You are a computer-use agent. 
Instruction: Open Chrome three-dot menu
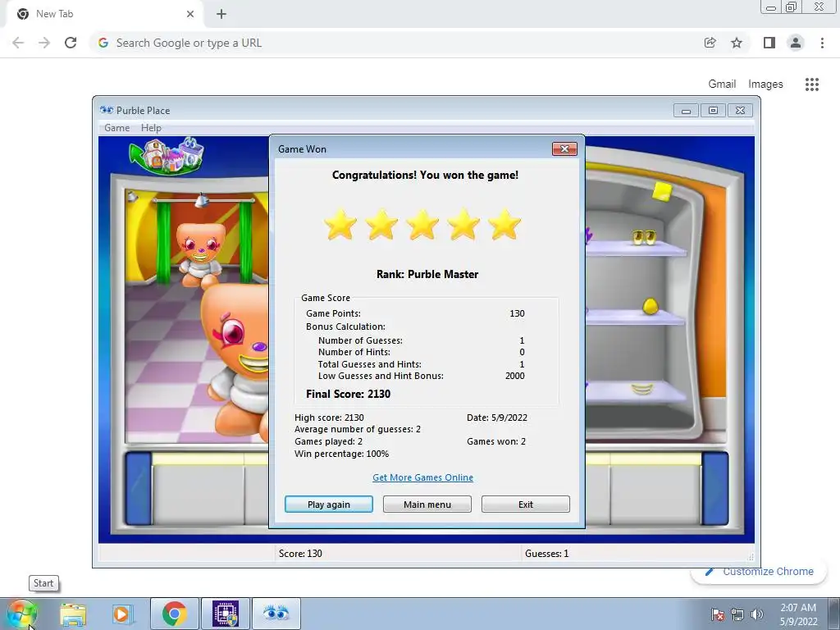[x=822, y=43]
